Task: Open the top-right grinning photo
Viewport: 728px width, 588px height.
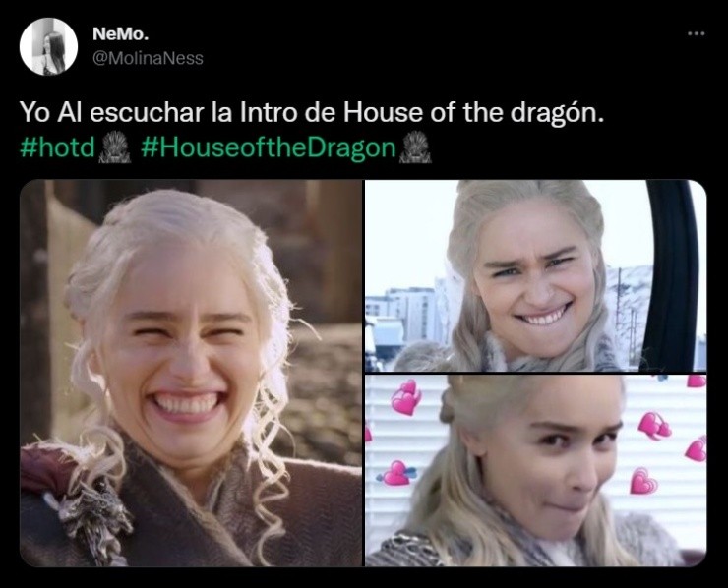Action: [536, 275]
